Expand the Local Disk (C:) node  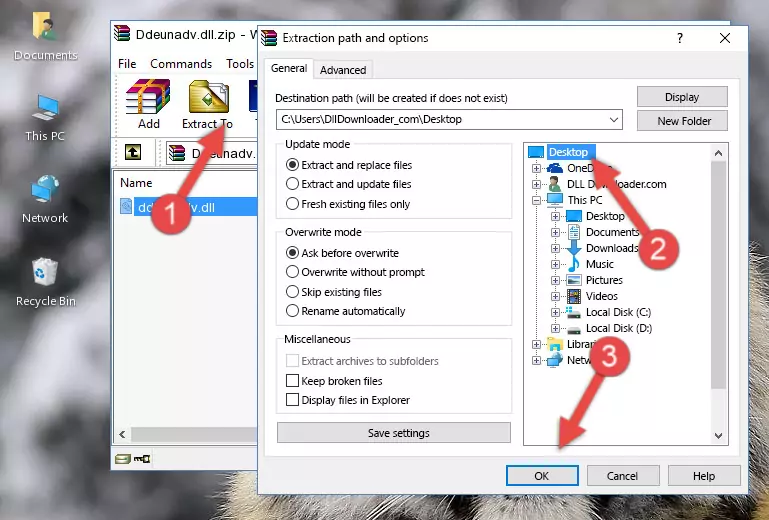pos(555,312)
